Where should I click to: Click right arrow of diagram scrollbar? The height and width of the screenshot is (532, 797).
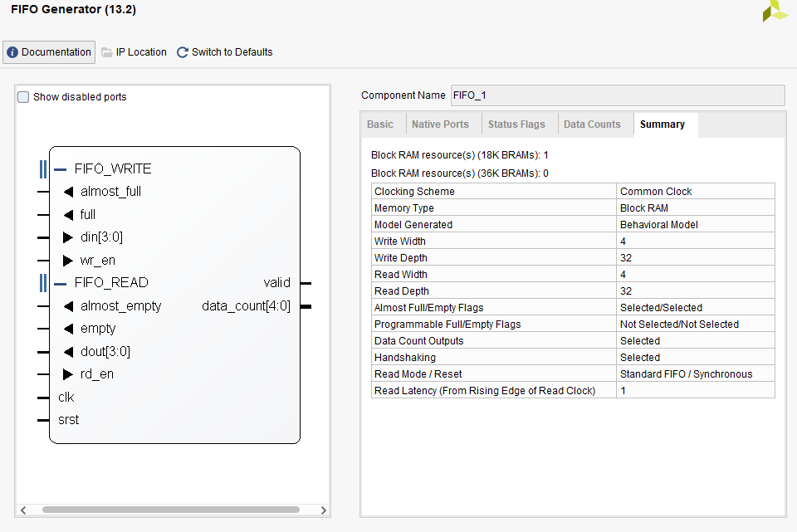point(323,510)
